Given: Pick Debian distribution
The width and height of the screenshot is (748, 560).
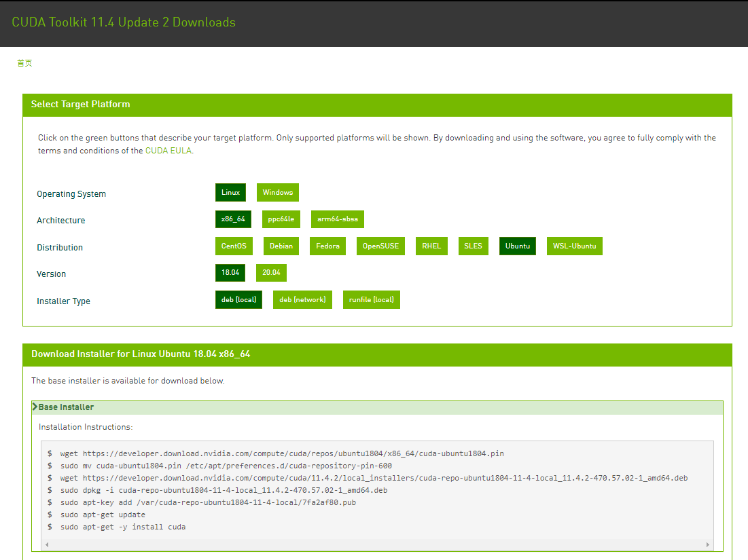Looking at the screenshot, I should [281, 246].
